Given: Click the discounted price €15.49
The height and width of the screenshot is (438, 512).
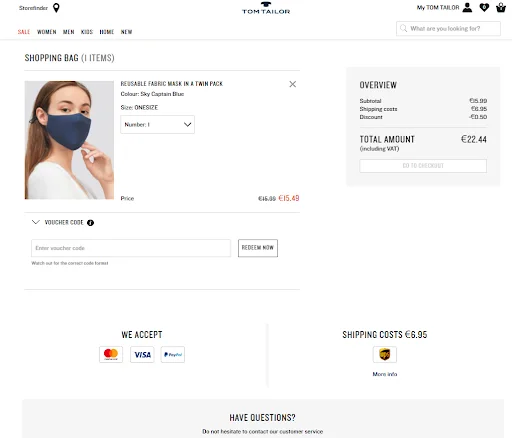Looking at the screenshot, I should (x=289, y=198).
